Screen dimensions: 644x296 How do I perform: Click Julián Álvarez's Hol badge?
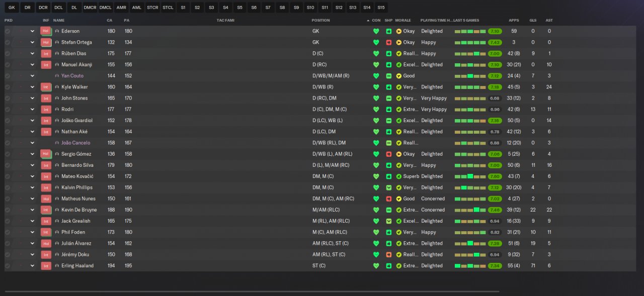(x=46, y=243)
